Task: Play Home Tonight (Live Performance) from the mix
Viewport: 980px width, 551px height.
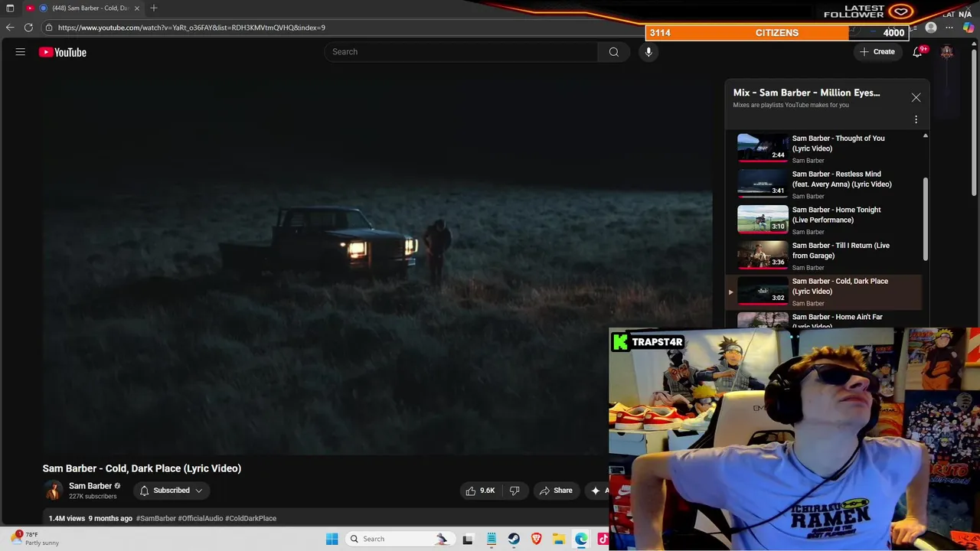Action: click(823, 220)
